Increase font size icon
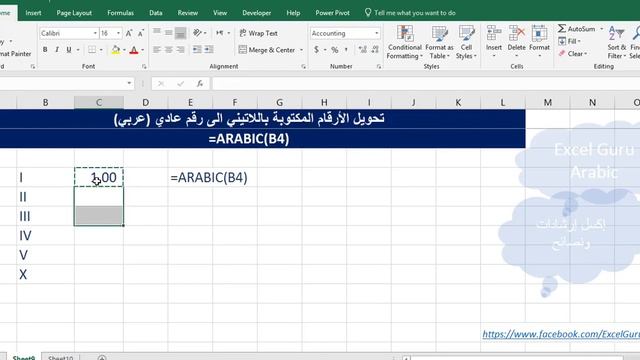The image size is (640, 360). click(129, 33)
